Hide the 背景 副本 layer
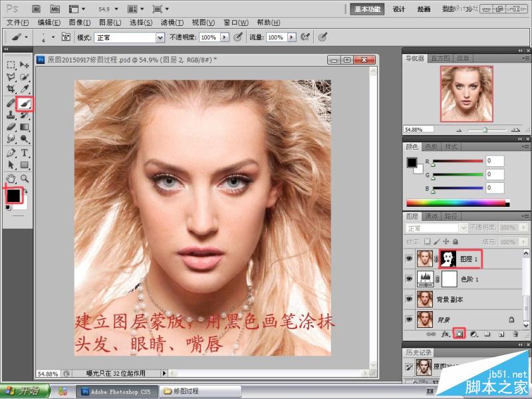The width and height of the screenshot is (532, 399). 409,299
